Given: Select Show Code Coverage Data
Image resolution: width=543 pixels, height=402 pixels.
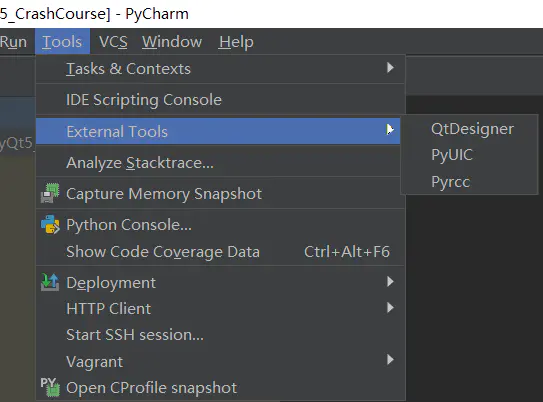Looking at the screenshot, I should [x=221, y=252].
